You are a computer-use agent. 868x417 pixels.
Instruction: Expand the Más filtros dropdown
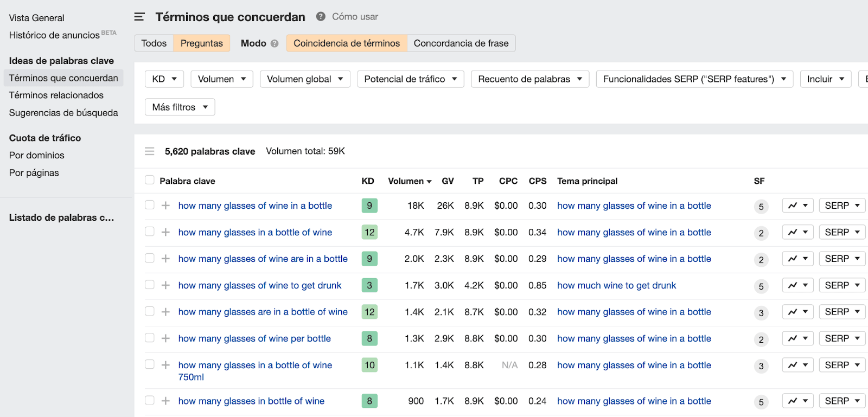[x=180, y=107]
